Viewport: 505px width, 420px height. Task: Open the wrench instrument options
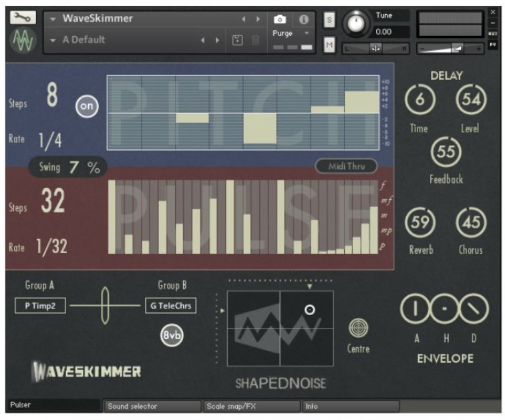click(x=23, y=18)
